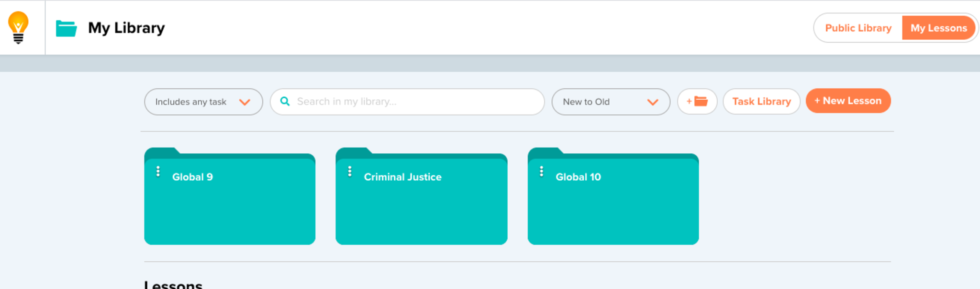Click the magnifier icon in the search bar
The width and height of the screenshot is (980, 289).
pyautogui.click(x=285, y=102)
